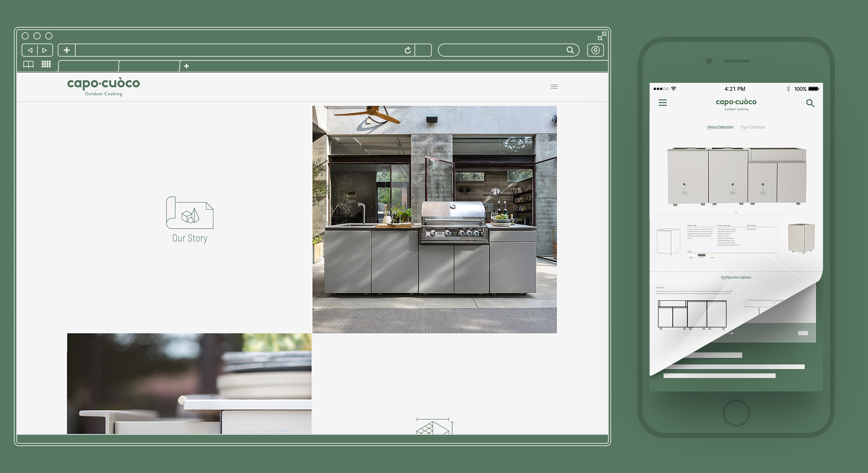Choose the dark grey color swatch
This screenshot has height=473, width=868.
pyautogui.click(x=702, y=255)
